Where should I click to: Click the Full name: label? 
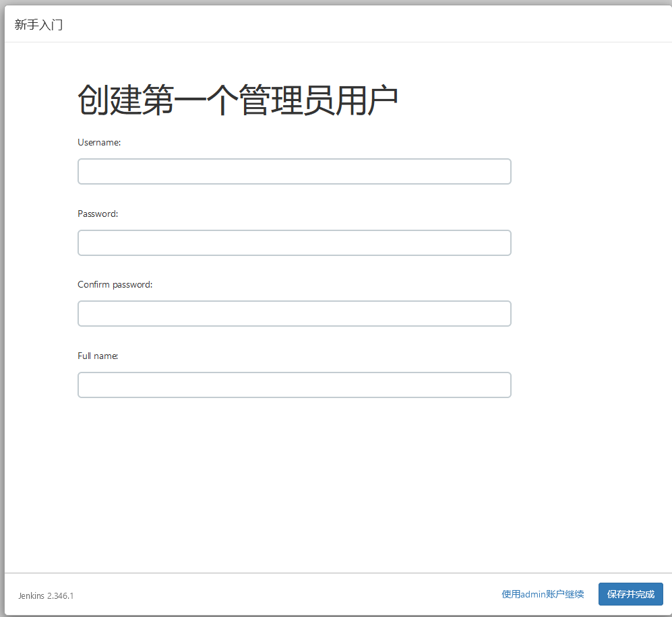pos(98,356)
